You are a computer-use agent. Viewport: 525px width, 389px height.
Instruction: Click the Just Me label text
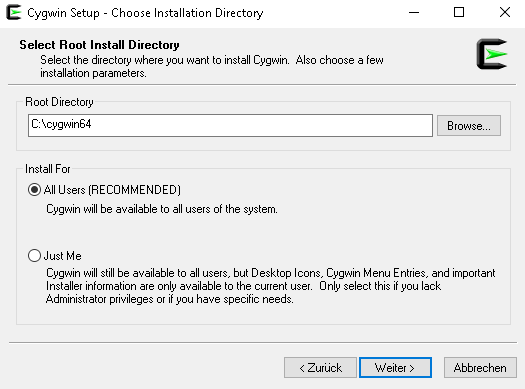63,256
